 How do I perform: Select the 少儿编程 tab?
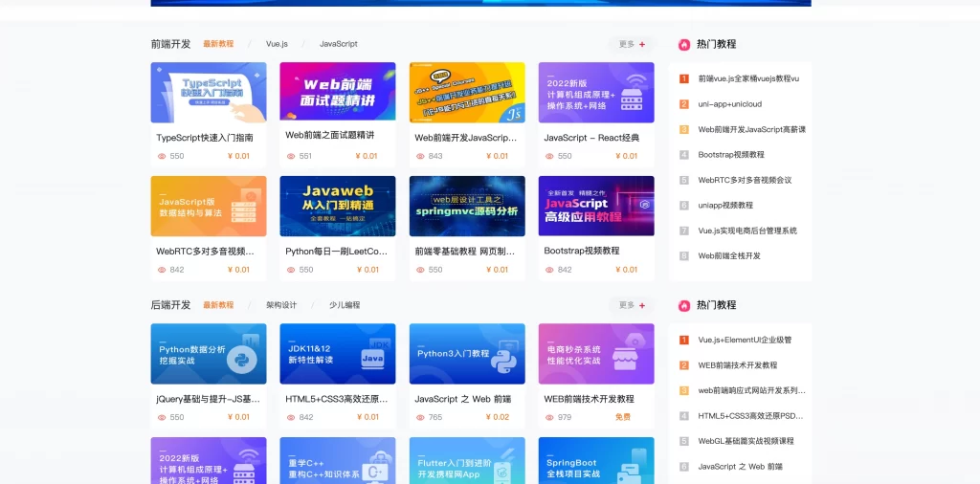[345, 305]
